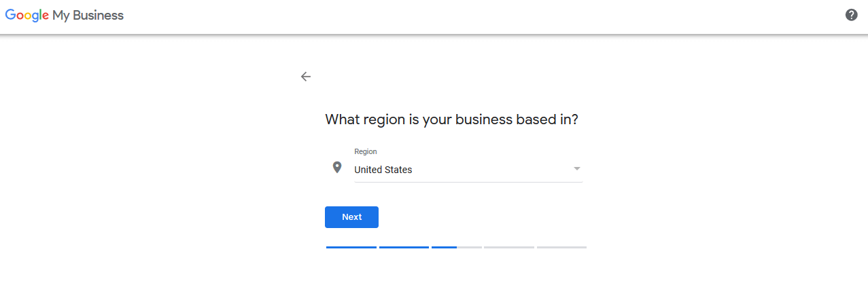Expand the Region dropdown arrow
The image size is (868, 300).
click(x=576, y=168)
